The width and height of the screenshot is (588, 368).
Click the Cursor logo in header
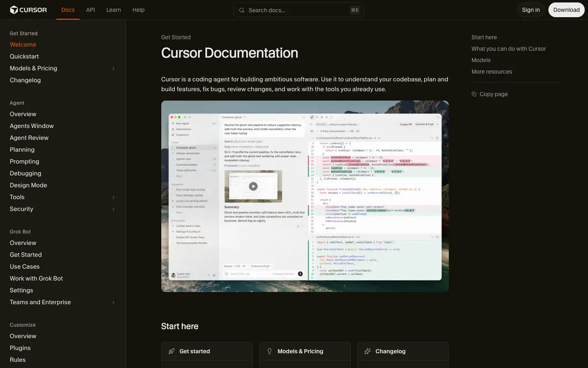click(x=28, y=10)
